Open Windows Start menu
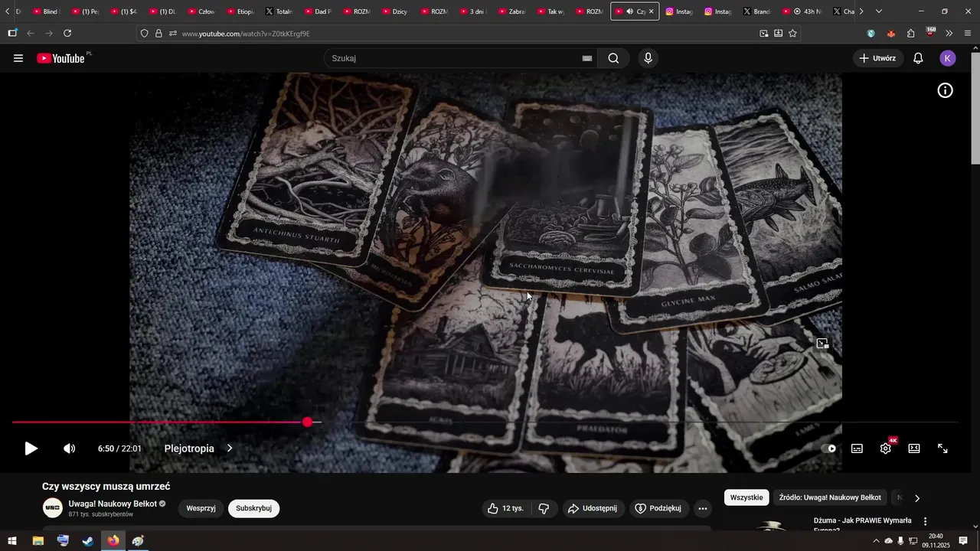 coord(12,541)
